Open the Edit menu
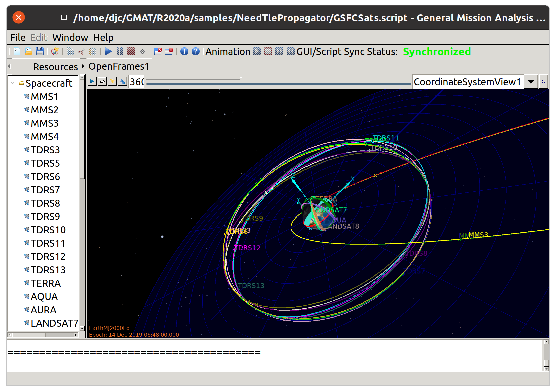The height and width of the screenshot is (392, 556). (x=39, y=38)
